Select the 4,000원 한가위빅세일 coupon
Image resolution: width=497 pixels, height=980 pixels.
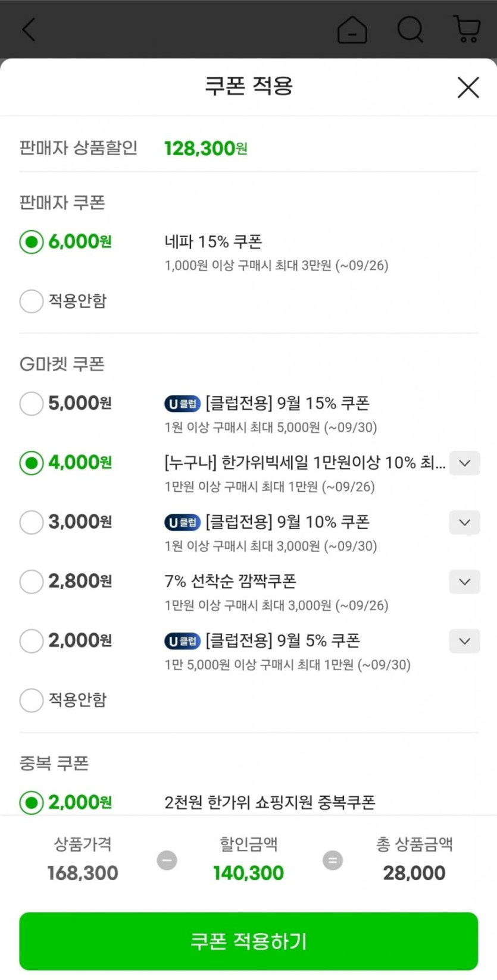click(32, 463)
